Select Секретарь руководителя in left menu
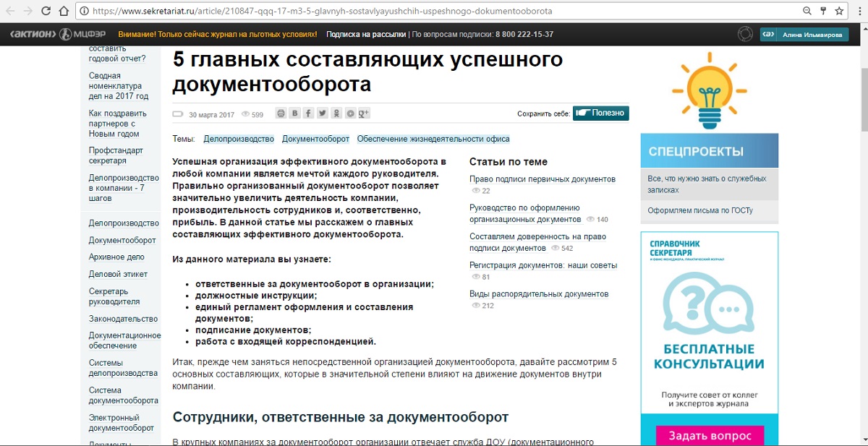The image size is (868, 446). 114,296
